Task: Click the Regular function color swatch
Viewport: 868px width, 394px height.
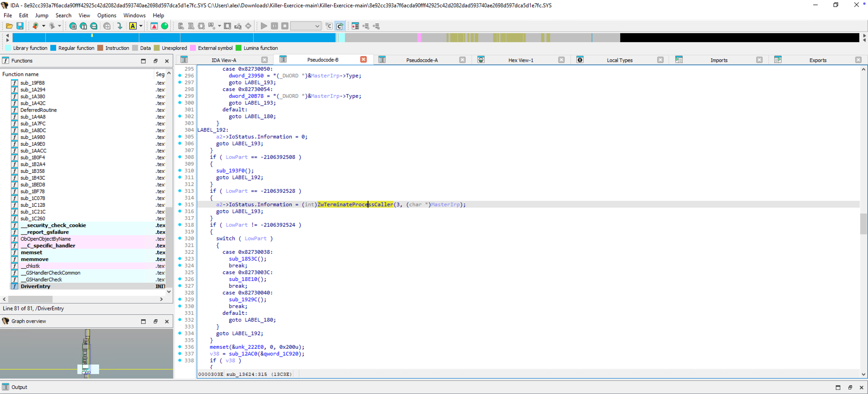Action: point(53,48)
